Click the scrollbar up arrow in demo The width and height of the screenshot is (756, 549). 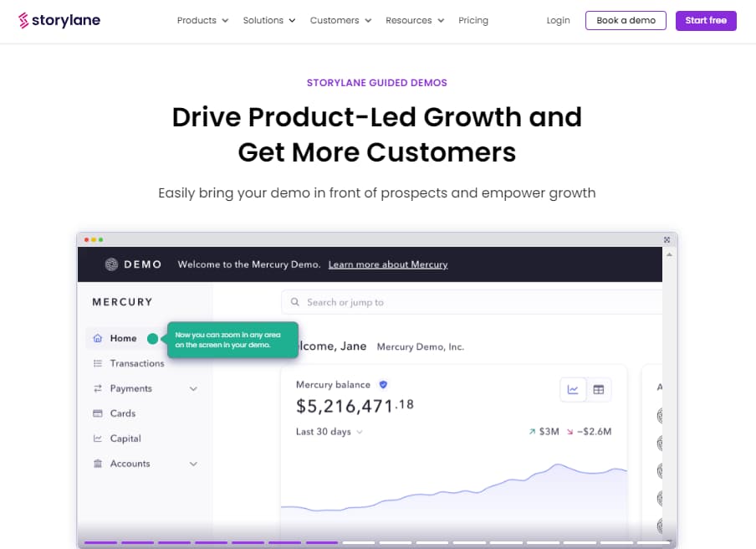point(669,254)
